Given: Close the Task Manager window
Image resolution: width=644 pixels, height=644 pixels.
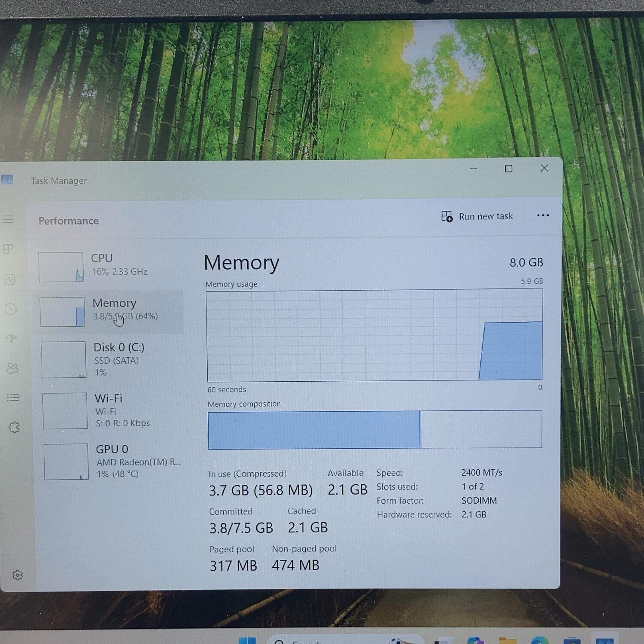Looking at the screenshot, I should point(544,168).
